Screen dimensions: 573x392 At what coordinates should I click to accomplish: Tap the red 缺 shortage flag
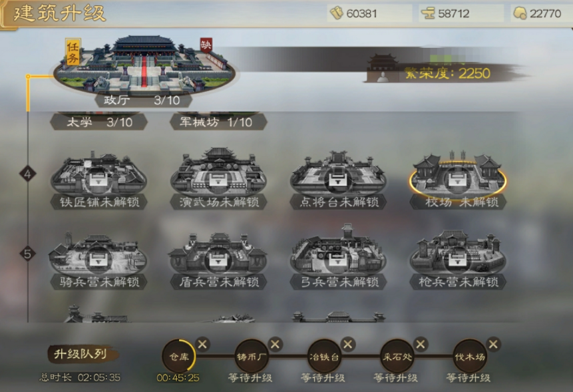coord(206,45)
